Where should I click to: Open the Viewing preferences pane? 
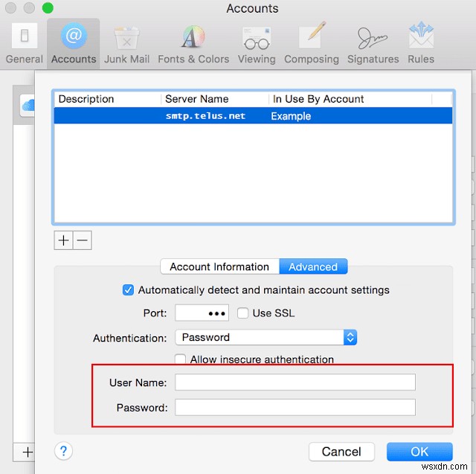[257, 43]
